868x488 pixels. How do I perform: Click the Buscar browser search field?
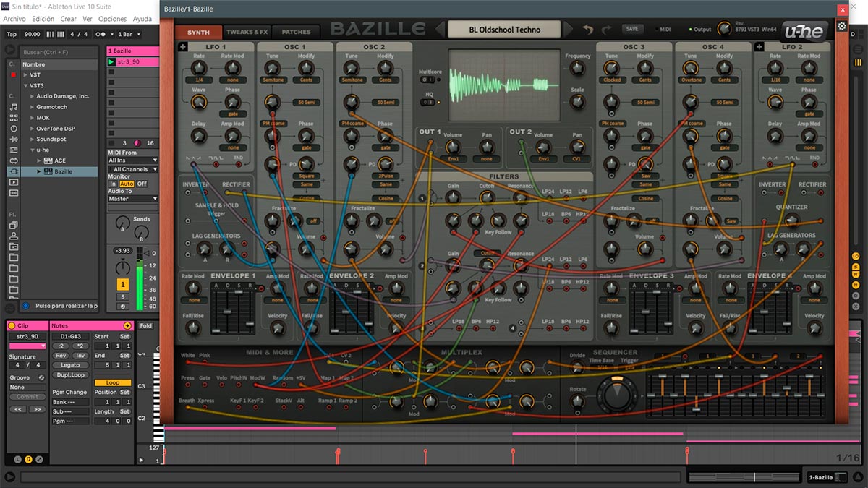[58, 52]
